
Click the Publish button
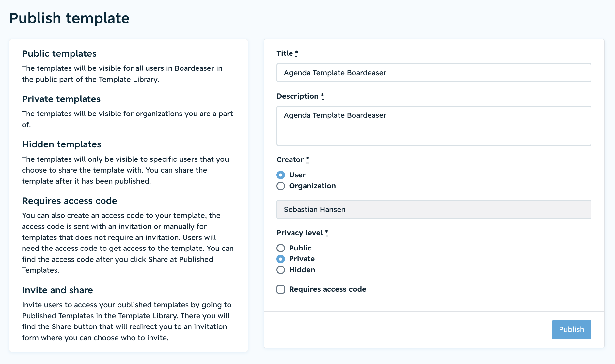click(571, 329)
